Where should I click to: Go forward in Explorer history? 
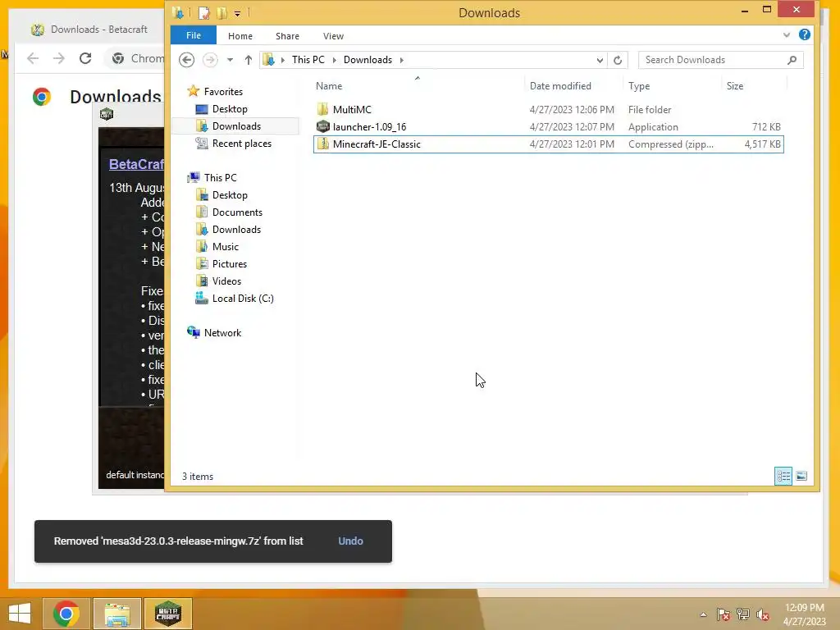210,59
